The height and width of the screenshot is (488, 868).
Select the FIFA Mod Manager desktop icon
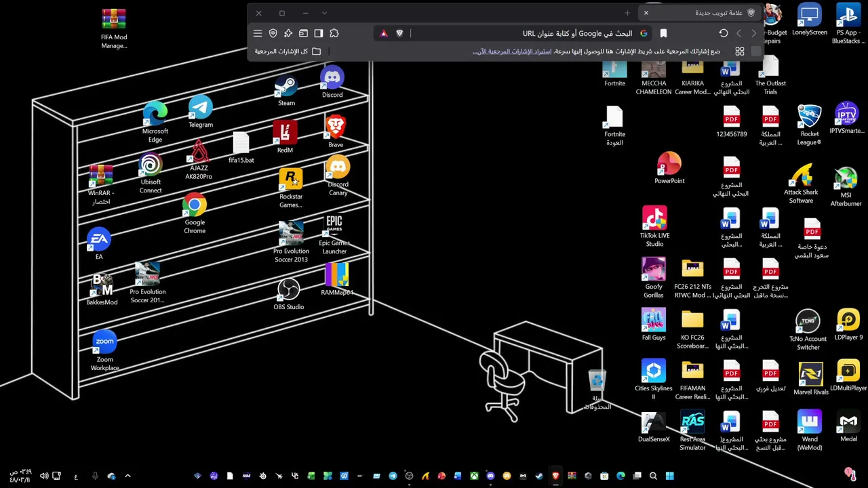(114, 29)
